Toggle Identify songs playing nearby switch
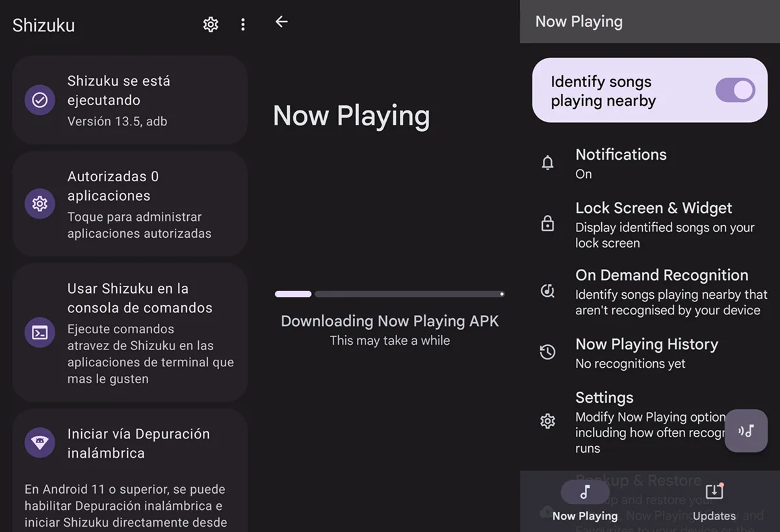 click(734, 90)
